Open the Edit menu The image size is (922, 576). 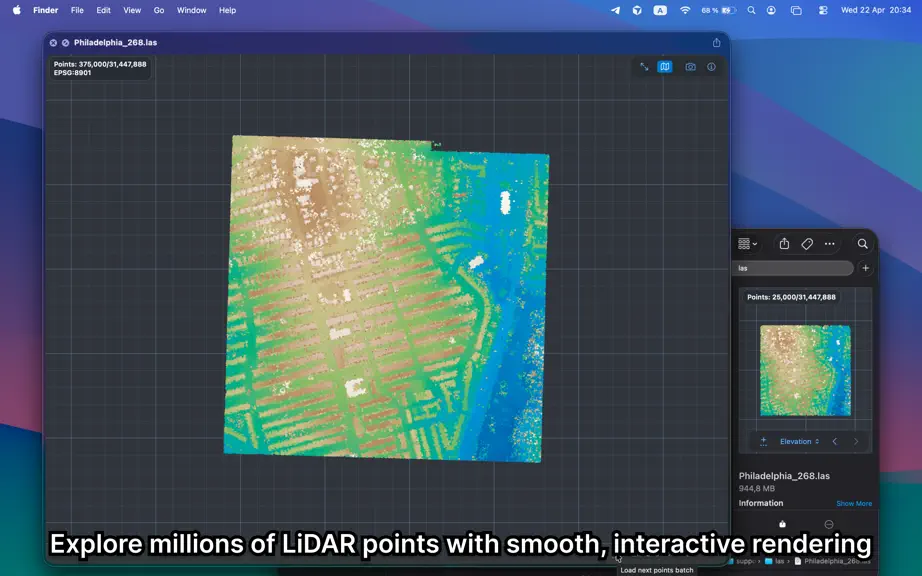[x=103, y=10]
